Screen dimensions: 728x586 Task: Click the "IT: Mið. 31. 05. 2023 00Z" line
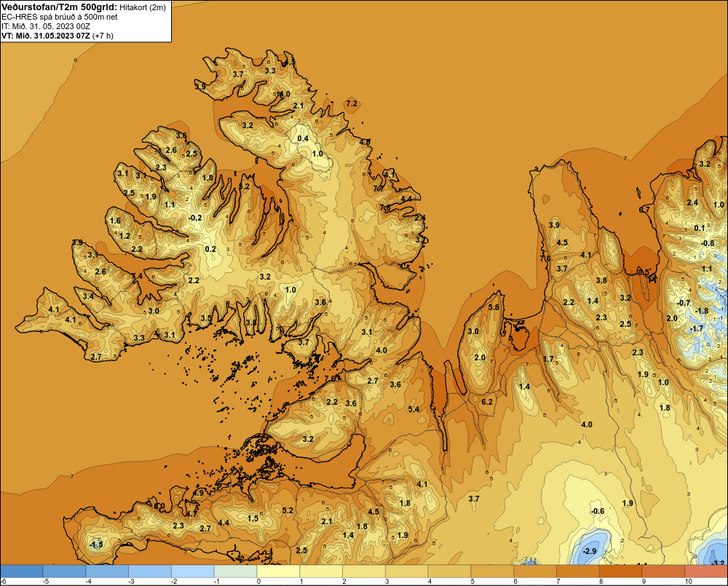pos(45,26)
